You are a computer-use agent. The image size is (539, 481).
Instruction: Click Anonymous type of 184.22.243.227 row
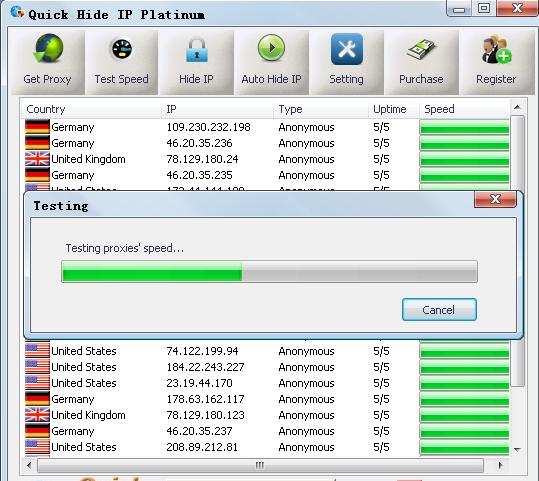pos(306,367)
